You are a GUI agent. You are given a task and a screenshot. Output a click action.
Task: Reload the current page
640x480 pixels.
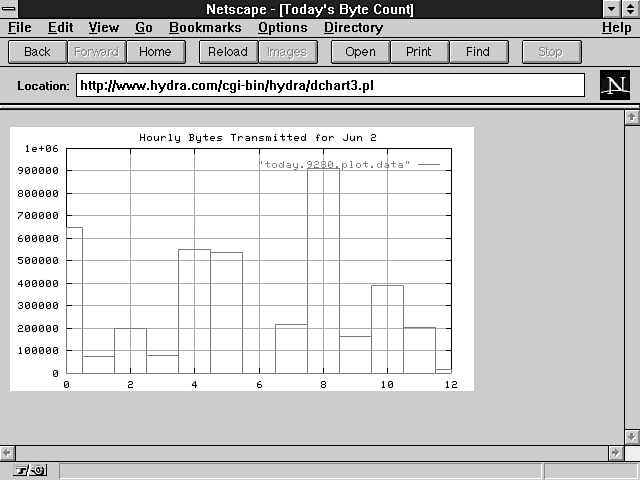click(229, 52)
